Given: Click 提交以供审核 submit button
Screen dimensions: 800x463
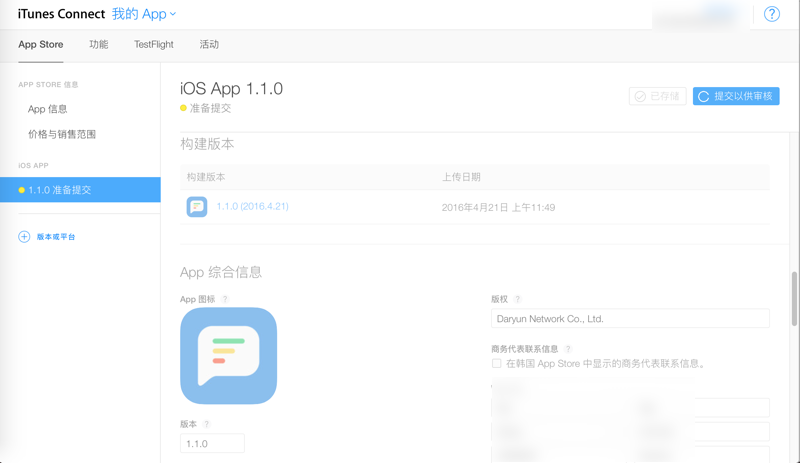Looking at the screenshot, I should [736, 96].
